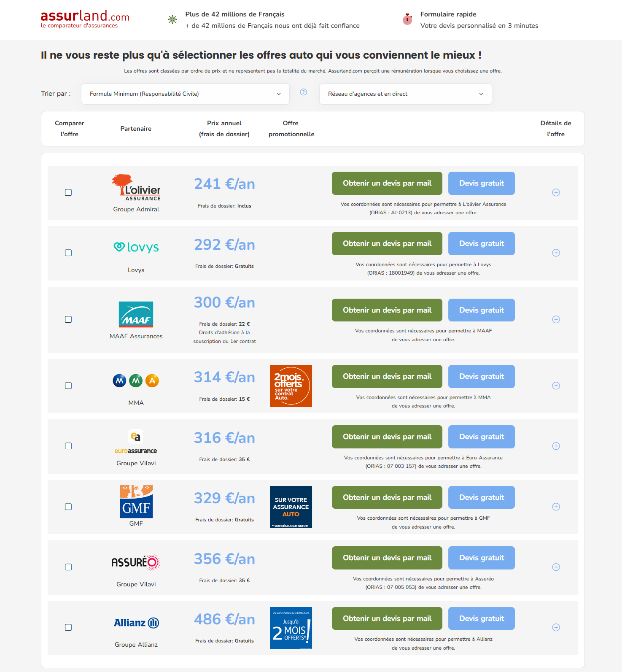Open the Allianz 2 mois offerts banner
The width and height of the screenshot is (622, 672).
pyautogui.click(x=291, y=628)
